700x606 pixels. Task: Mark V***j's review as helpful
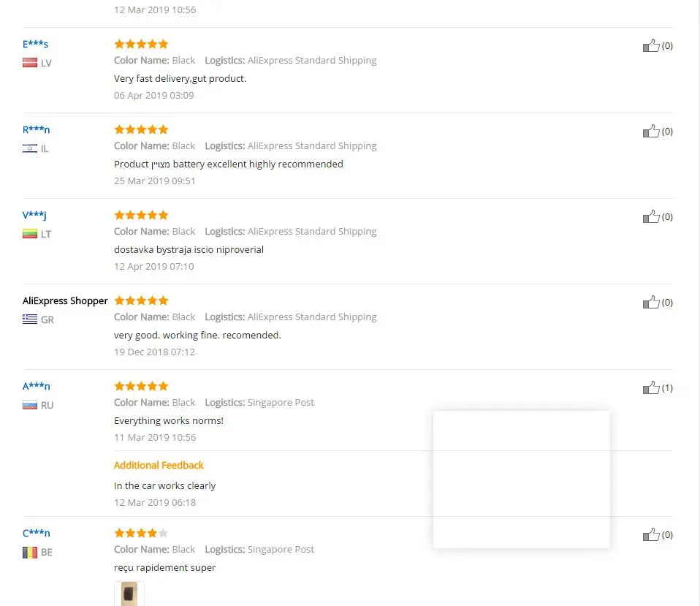pyautogui.click(x=651, y=217)
